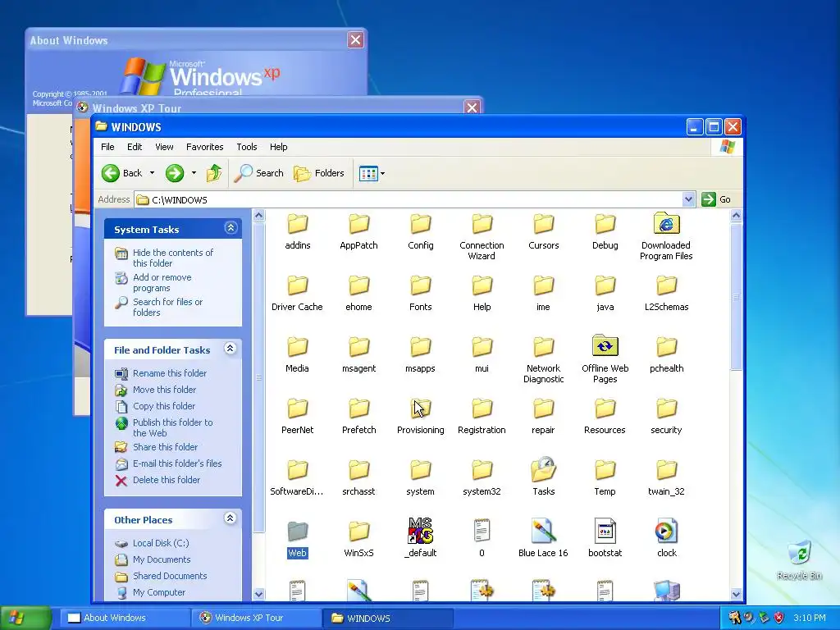Select the Downloaded Program Files folder icon

tap(666, 224)
